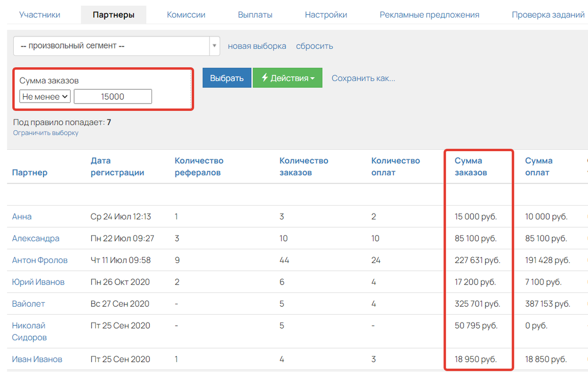Click the 191 428 руб. payment sum cell

click(547, 260)
